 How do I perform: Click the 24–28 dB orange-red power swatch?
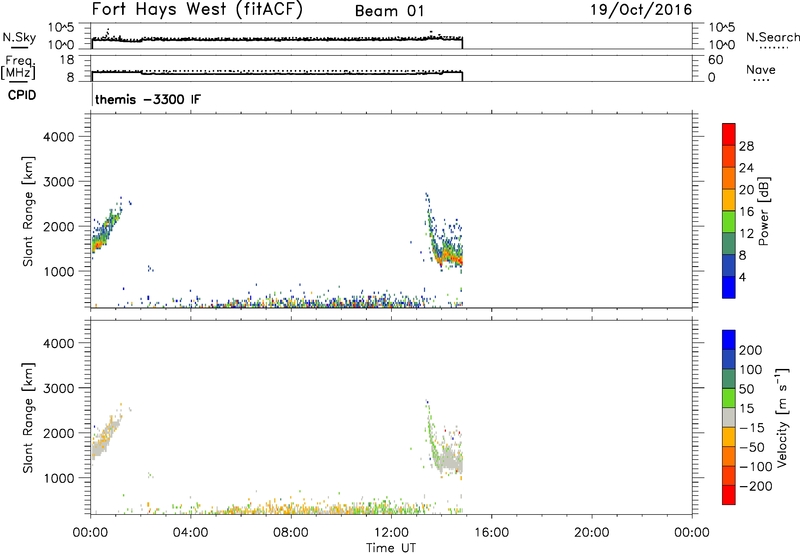coord(729,156)
